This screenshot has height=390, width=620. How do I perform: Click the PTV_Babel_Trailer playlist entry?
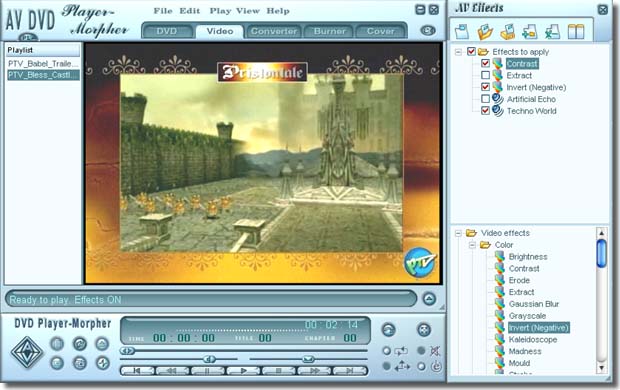[x=43, y=64]
